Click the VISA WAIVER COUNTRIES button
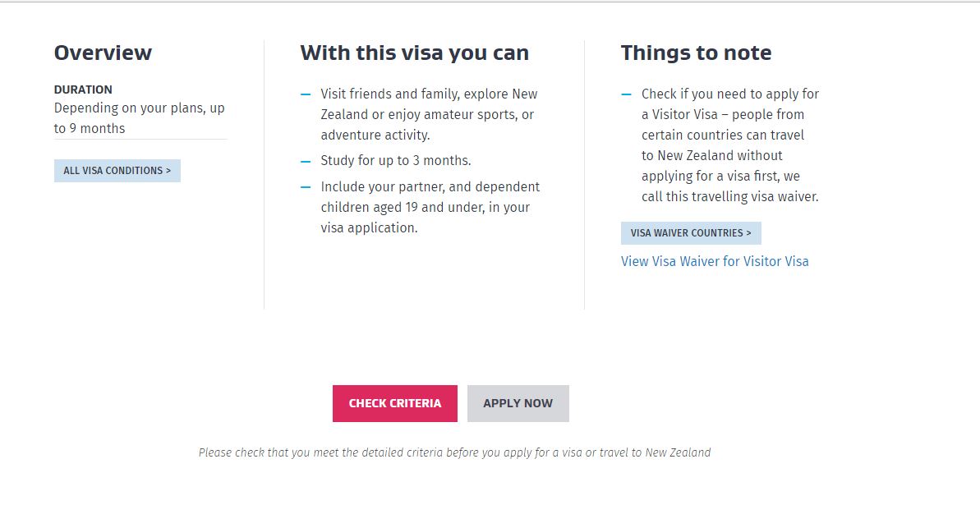Image resolution: width=980 pixels, height=505 pixels. [691, 232]
